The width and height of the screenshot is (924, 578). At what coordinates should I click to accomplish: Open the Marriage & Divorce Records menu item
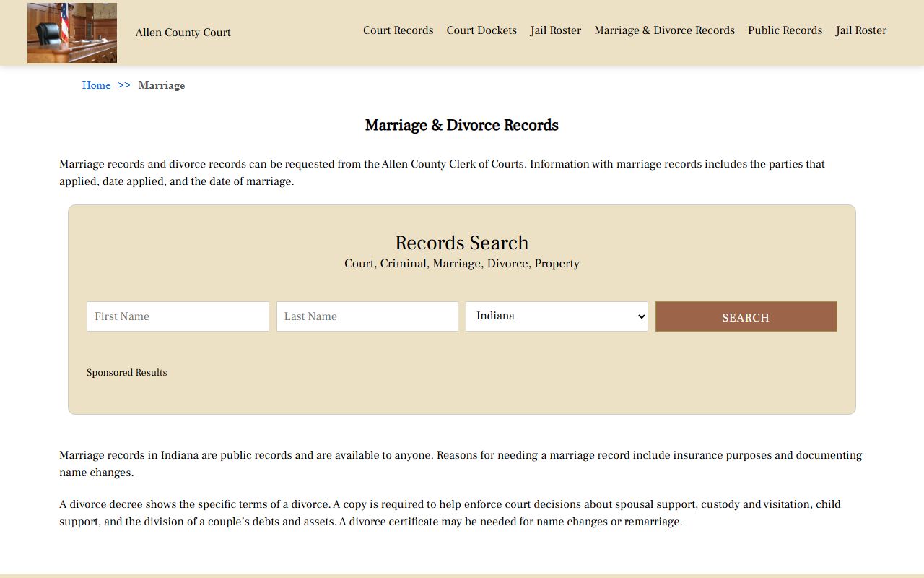pos(664,30)
